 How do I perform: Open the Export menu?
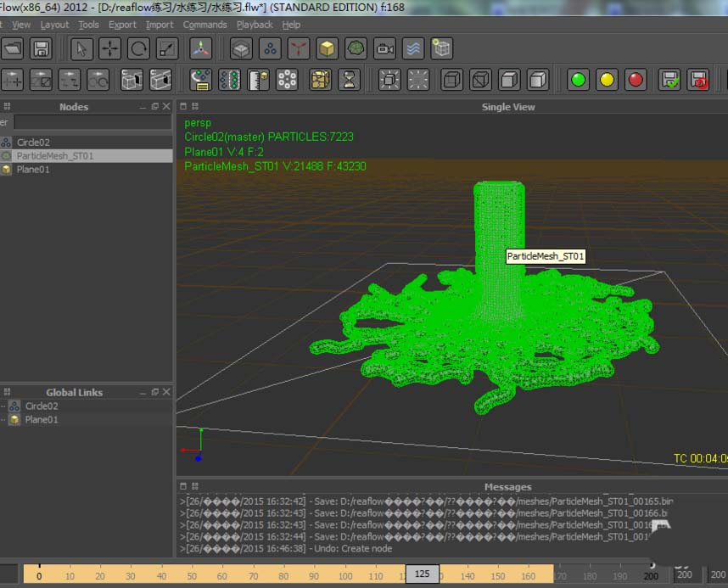pos(122,25)
